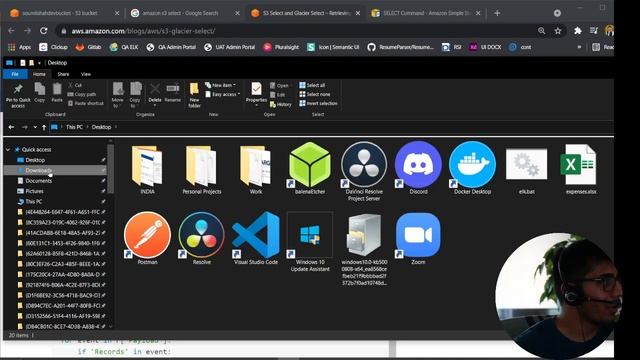Image resolution: width=640 pixels, height=360 pixels.
Task: Bookmark this page with star icon
Action: click(558, 31)
